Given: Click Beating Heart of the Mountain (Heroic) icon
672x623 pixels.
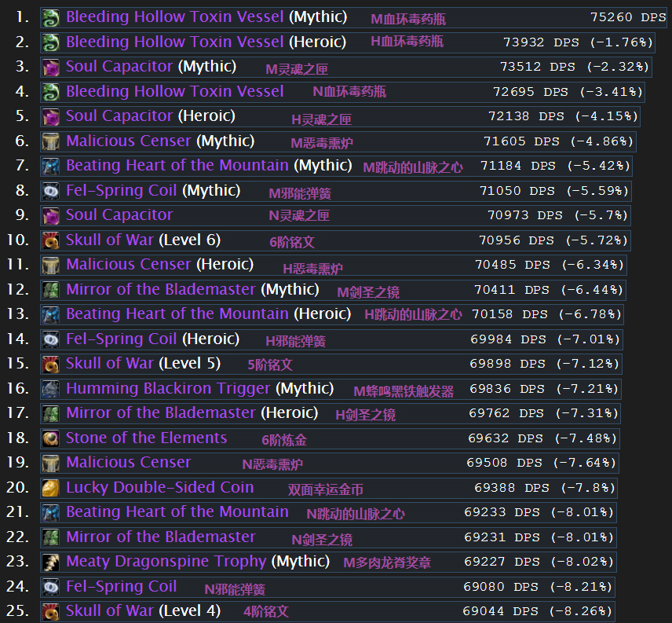Looking at the screenshot, I should [x=50, y=315].
